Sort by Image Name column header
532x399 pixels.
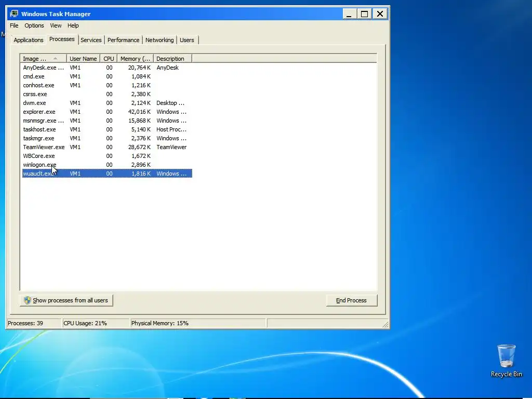point(44,59)
